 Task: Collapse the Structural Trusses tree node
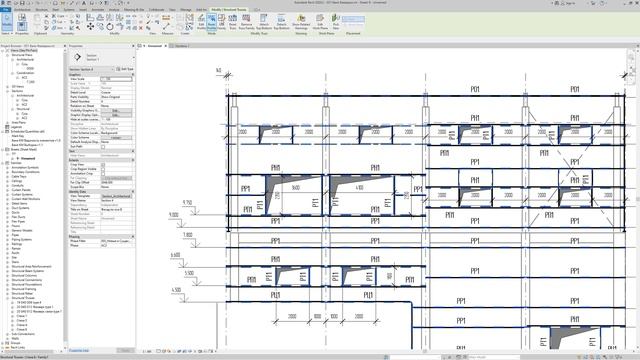point(7,298)
